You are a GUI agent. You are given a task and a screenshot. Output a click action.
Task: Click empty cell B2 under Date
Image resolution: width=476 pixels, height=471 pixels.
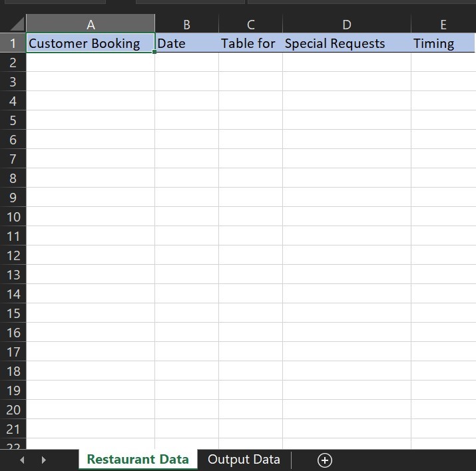(186, 63)
